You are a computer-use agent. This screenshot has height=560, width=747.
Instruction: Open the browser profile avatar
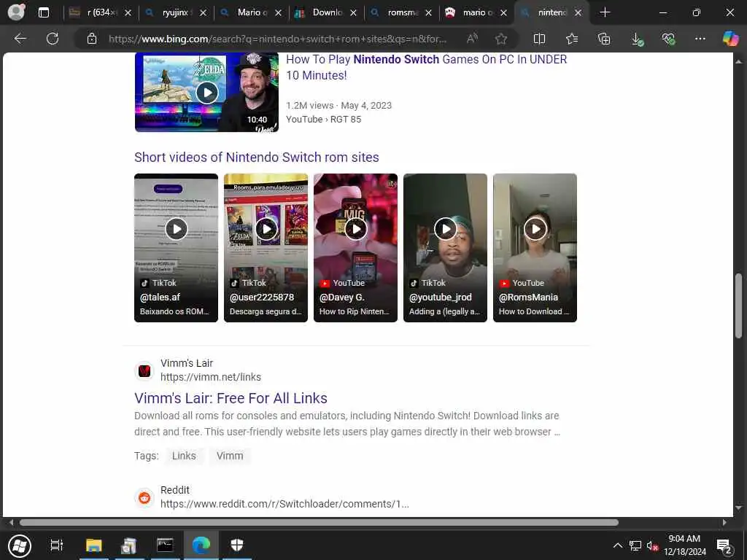16,12
